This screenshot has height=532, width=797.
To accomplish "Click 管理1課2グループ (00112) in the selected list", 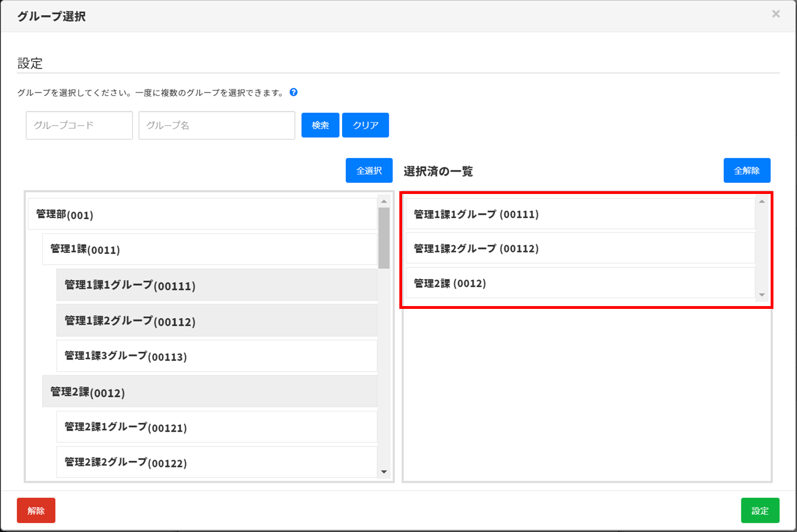I will pyautogui.click(x=579, y=248).
